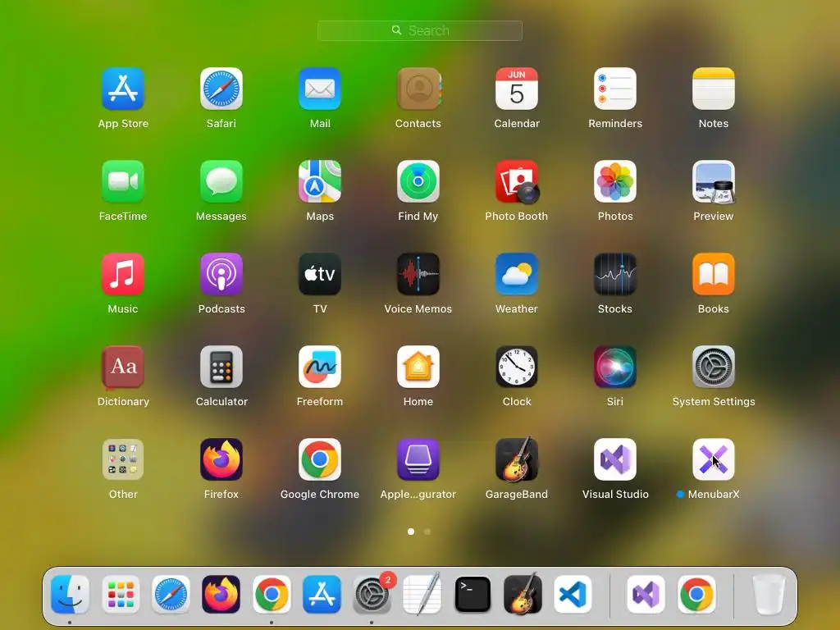Launch Safari from the Launchpad grid
The image size is (840, 630).
(x=221, y=89)
